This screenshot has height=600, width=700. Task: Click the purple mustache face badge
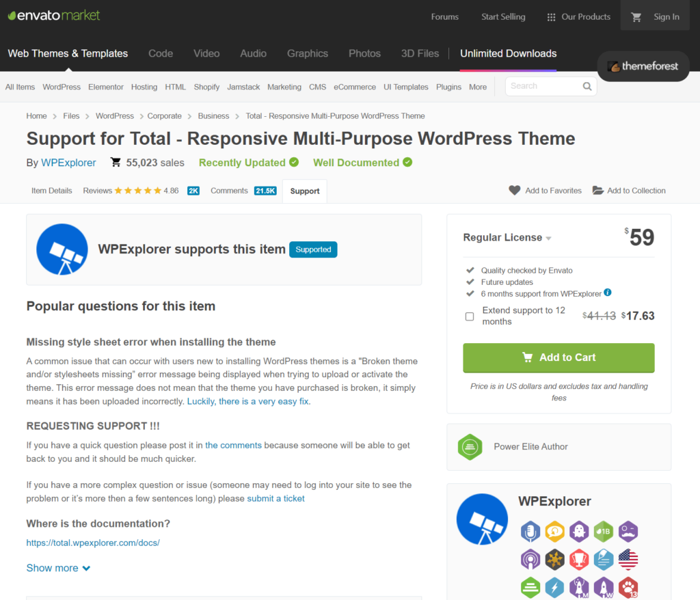pyautogui.click(x=628, y=531)
